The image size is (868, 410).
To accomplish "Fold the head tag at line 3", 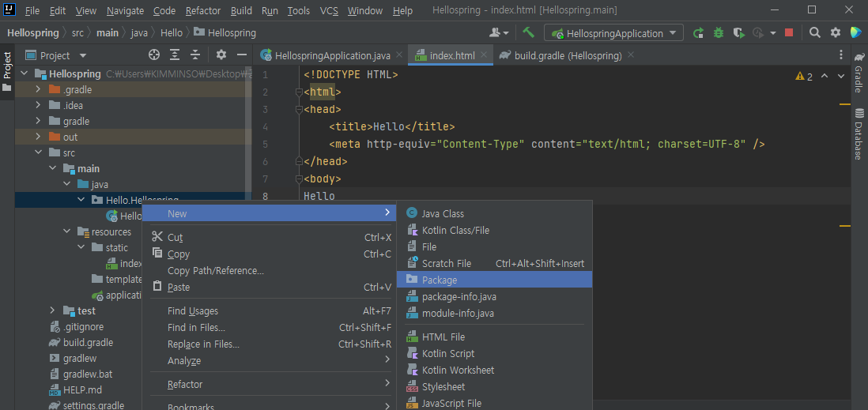I will (x=299, y=110).
